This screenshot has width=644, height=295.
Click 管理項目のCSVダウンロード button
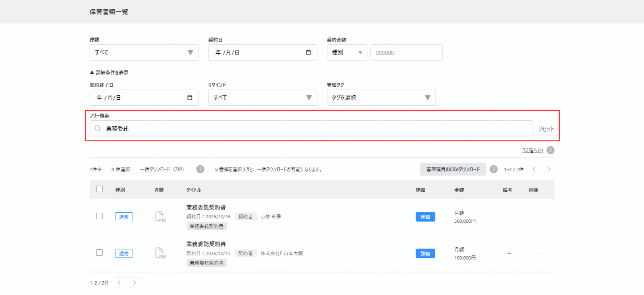453,169
